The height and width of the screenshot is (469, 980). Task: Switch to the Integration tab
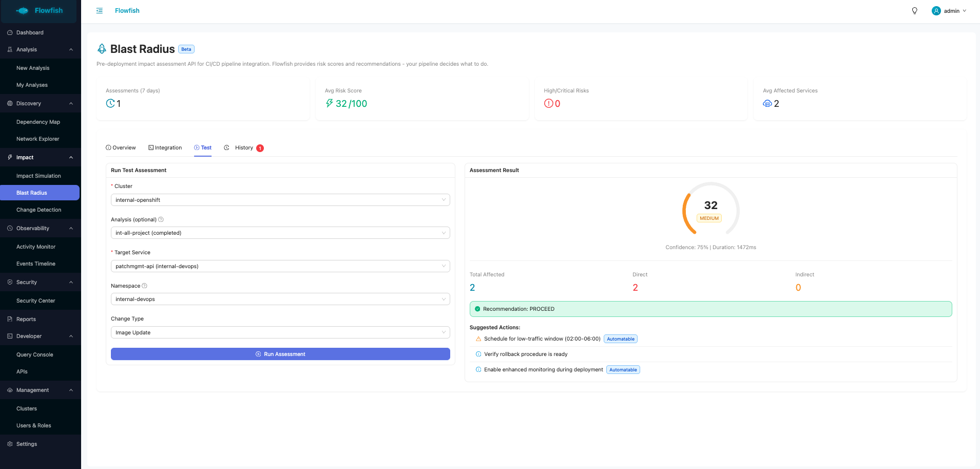click(165, 148)
